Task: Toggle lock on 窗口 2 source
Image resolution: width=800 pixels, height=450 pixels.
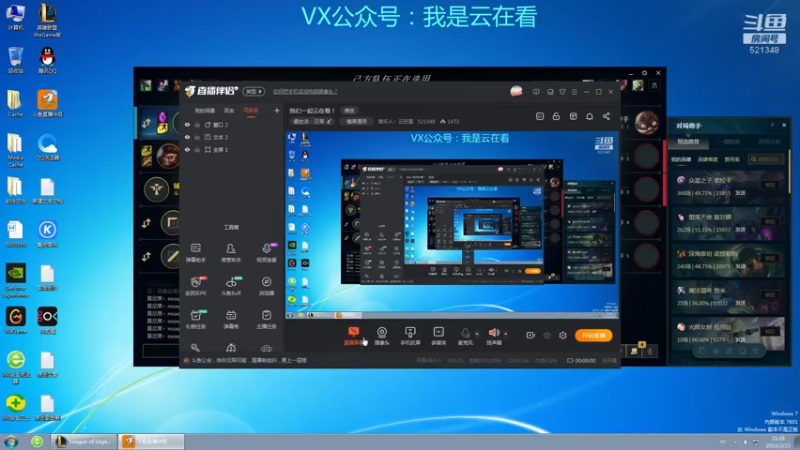Action: point(197,124)
